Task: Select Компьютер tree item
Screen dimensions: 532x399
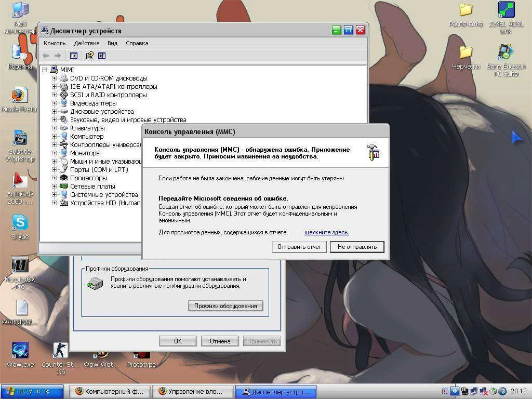Action: tap(87, 137)
